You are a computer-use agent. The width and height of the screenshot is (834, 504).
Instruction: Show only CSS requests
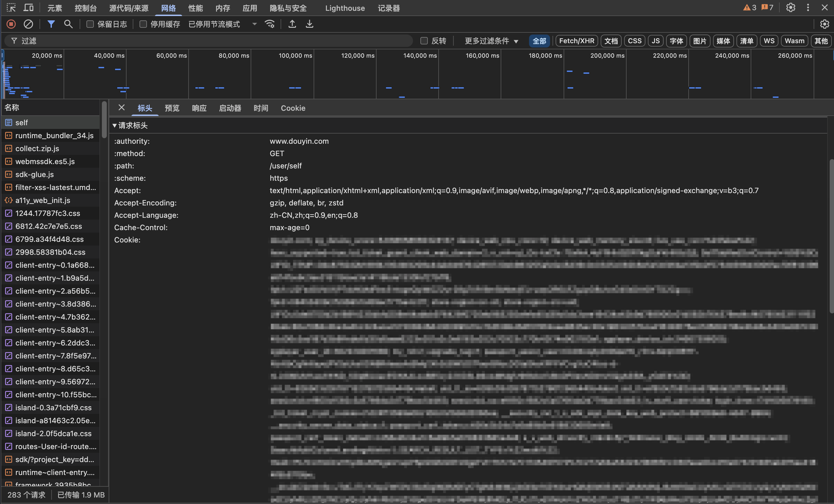click(634, 41)
